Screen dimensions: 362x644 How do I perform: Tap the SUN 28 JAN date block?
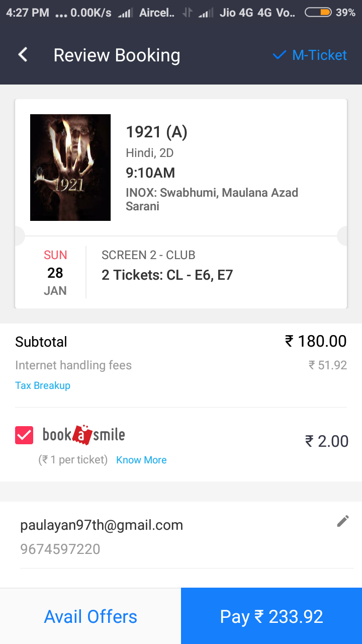(55, 273)
